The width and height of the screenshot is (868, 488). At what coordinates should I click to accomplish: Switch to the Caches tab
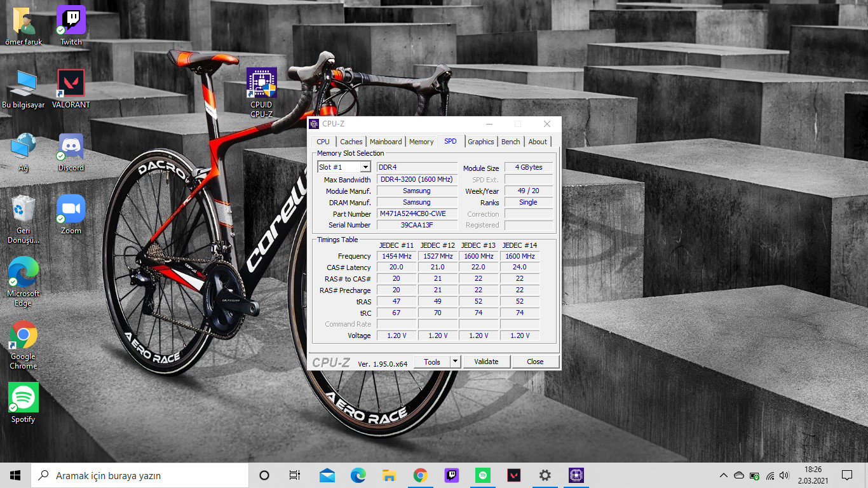[351, 142]
